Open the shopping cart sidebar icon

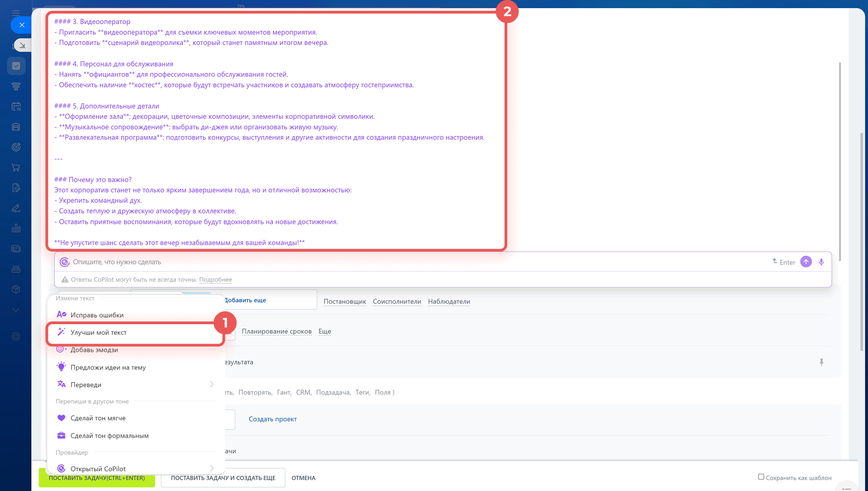tap(16, 168)
